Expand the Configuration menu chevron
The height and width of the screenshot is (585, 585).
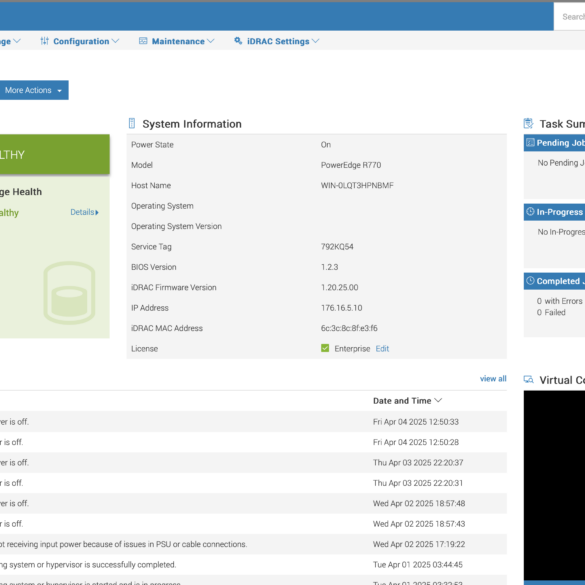pyautogui.click(x=116, y=41)
